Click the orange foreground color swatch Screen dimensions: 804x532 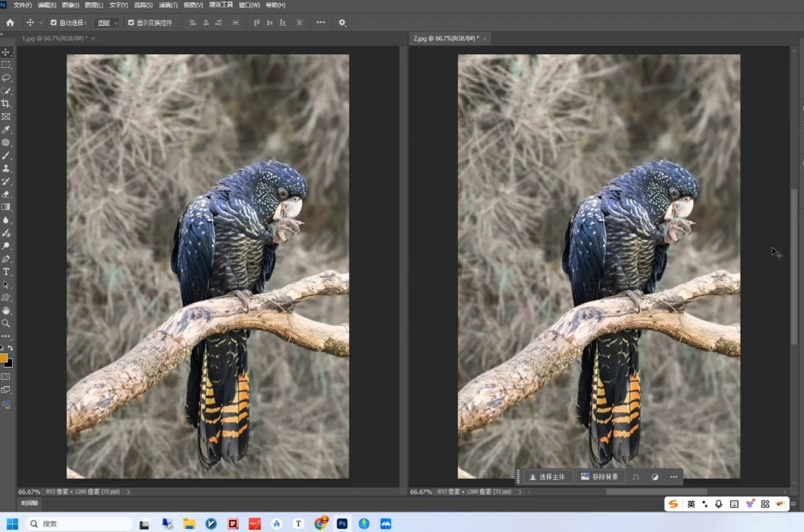coord(4,359)
